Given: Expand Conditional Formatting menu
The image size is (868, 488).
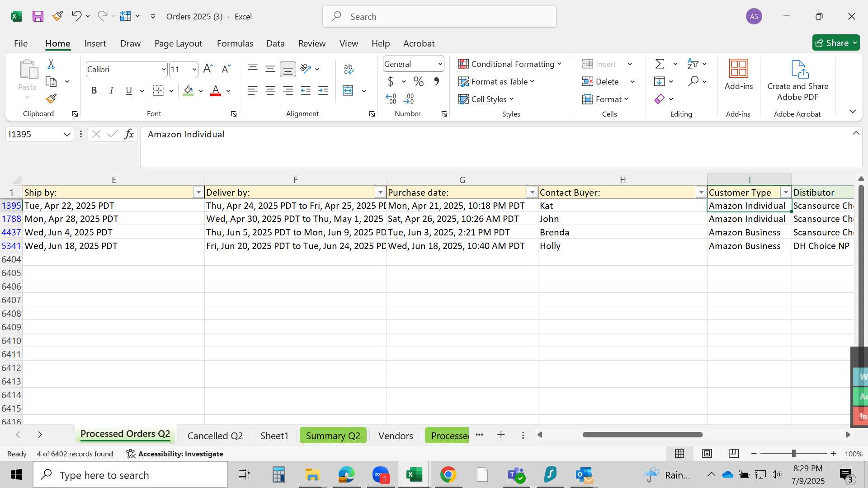Looking at the screenshot, I should point(510,64).
